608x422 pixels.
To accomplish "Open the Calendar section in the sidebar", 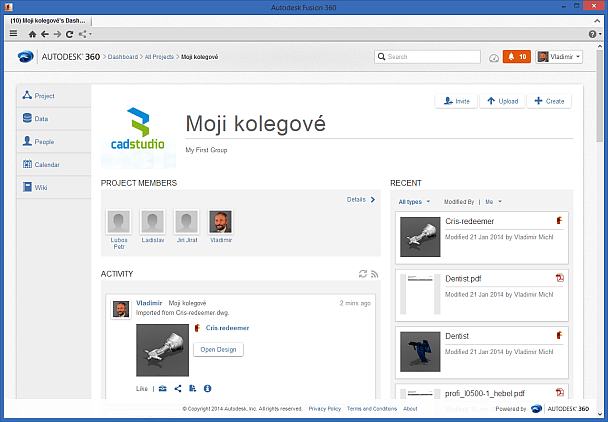I will (54, 164).
